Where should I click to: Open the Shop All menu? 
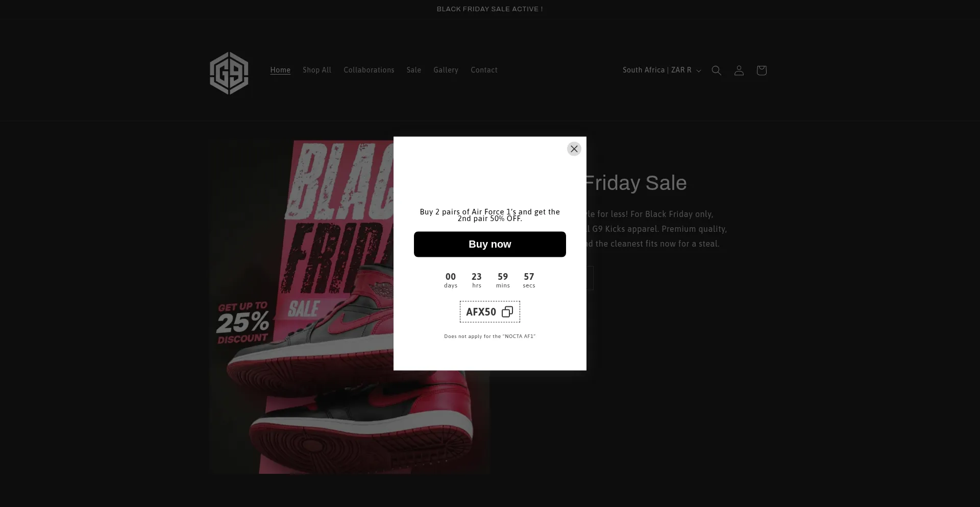pos(316,70)
